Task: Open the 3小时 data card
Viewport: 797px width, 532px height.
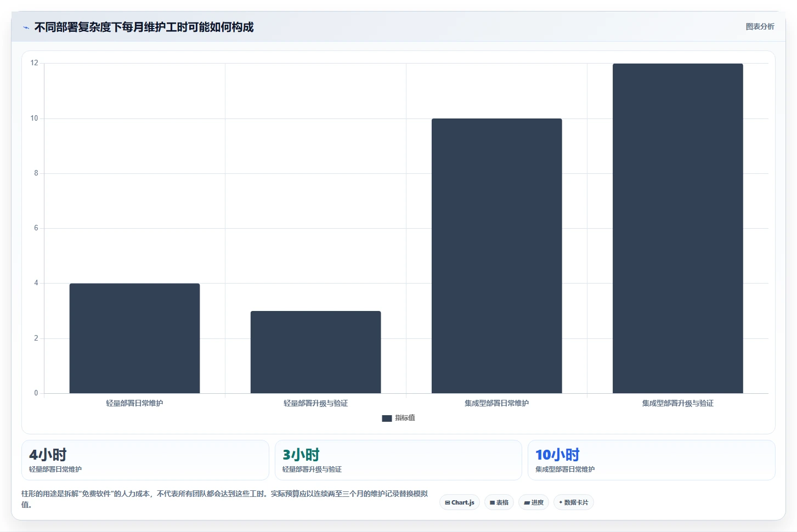Action: pos(398,460)
